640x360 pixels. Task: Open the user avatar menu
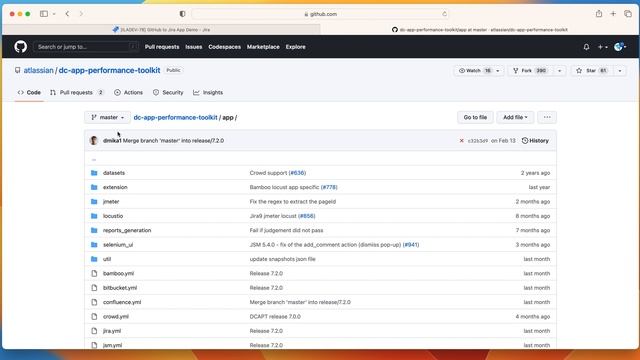point(620,47)
